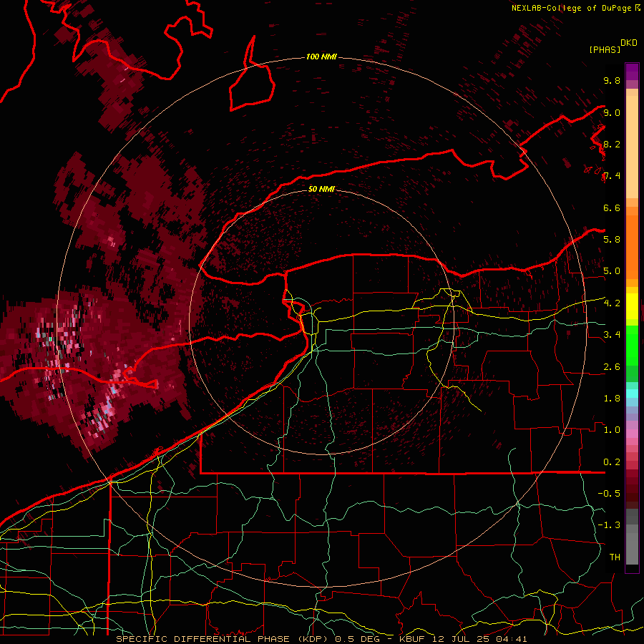Click the 6.6 value on color scale
The image size is (644, 644).
(612, 208)
